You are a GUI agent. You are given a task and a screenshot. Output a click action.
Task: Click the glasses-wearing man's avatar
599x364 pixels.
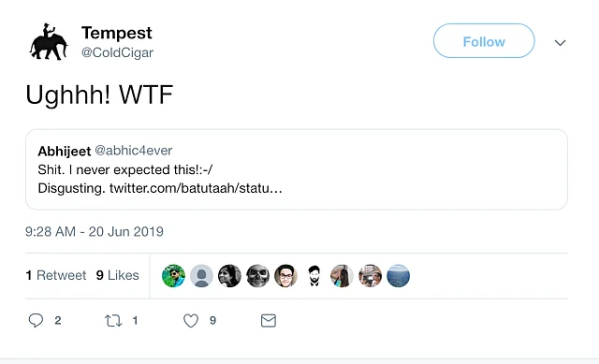pos(285,276)
